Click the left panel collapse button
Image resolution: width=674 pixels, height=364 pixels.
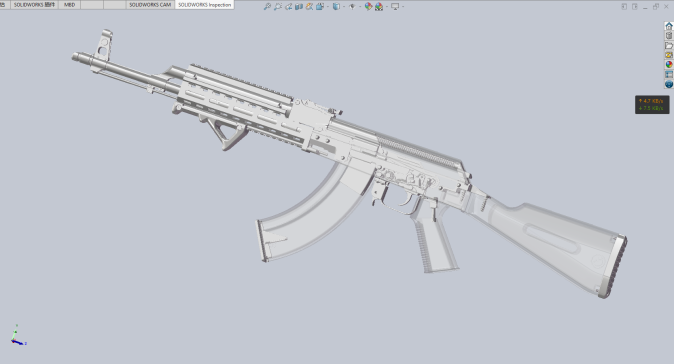[x=624, y=6]
